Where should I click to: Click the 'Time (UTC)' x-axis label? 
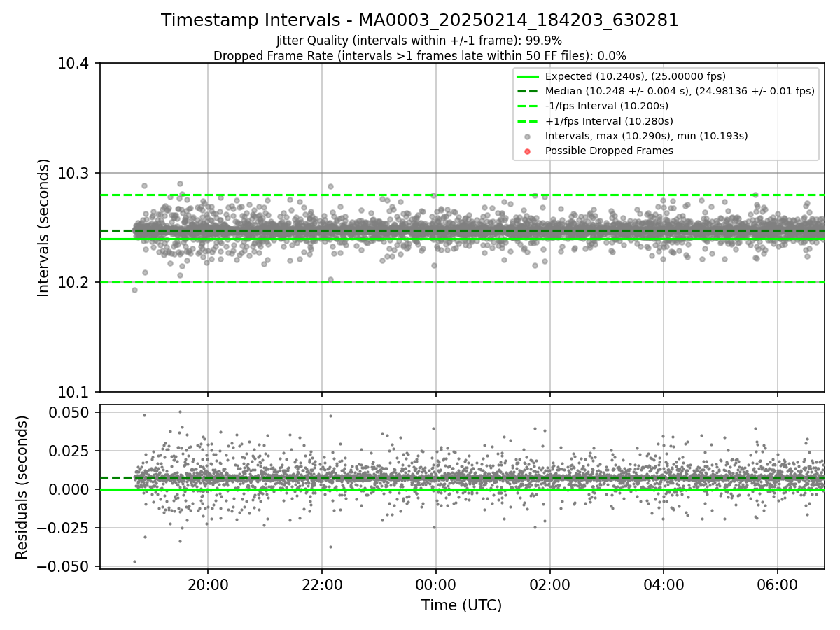tap(462, 605)
